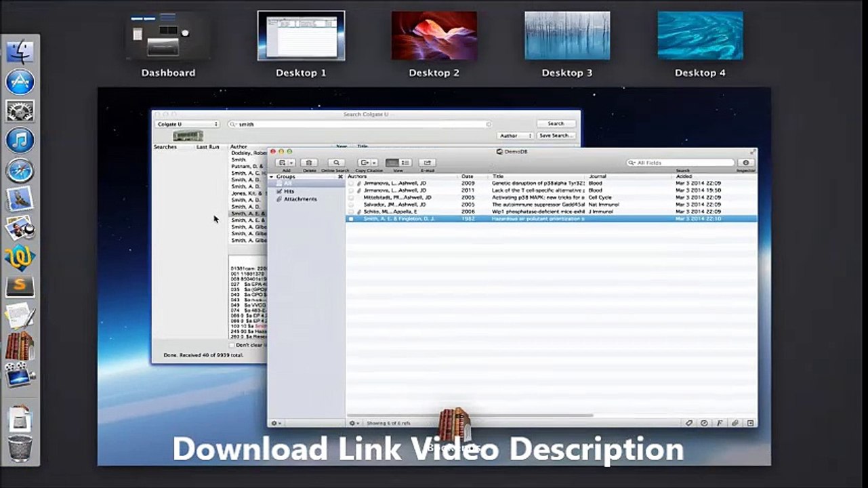Screen dimensions: 868x488
Task: Open the Colgate U library dropdown in the Search window
Action: [x=188, y=124]
